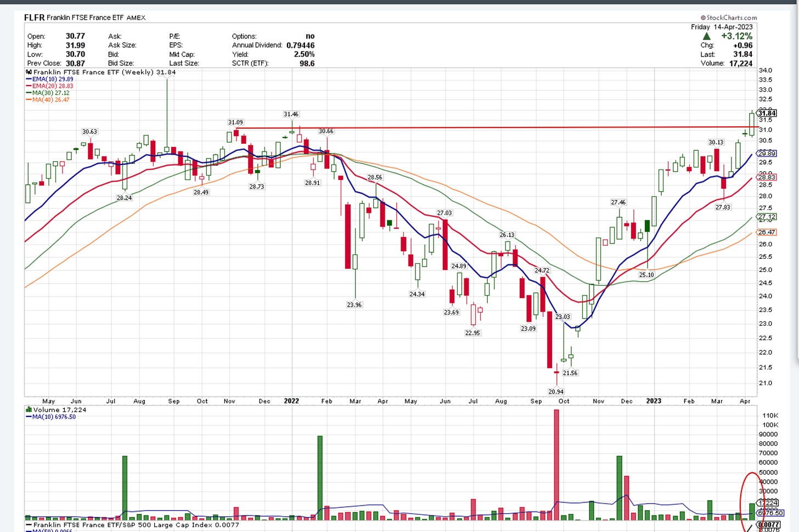Click the 27.83 low price label
This screenshot has width=799, height=532.
(723, 207)
